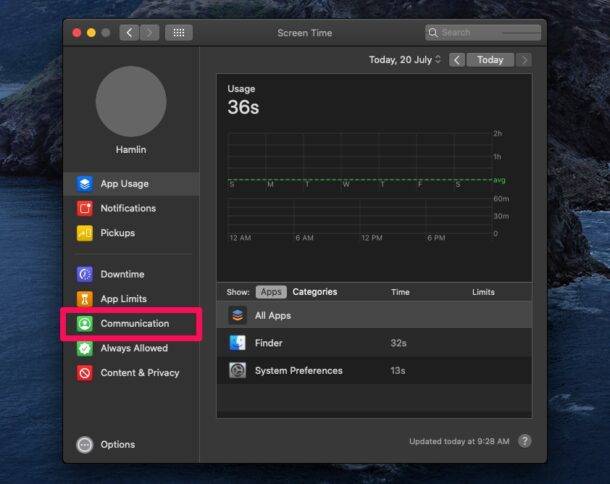
Task: Click the avg label on the weekly chart
Action: (x=499, y=180)
